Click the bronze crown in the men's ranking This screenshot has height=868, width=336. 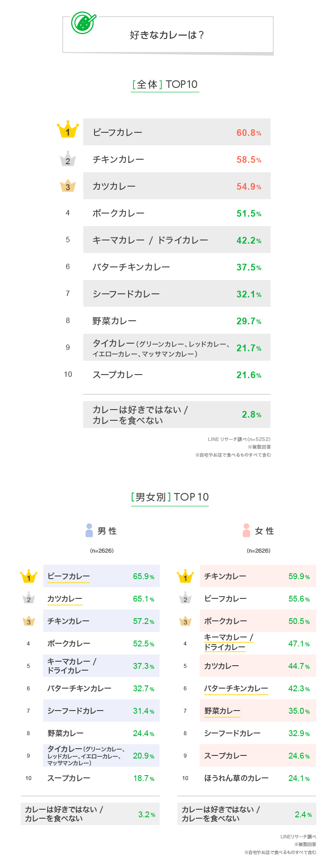pos(29,621)
